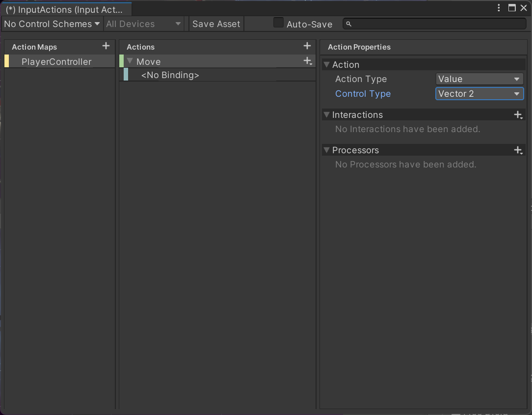The width and height of the screenshot is (532, 415).
Task: Add an interaction with the plus icon
Action: (x=518, y=115)
